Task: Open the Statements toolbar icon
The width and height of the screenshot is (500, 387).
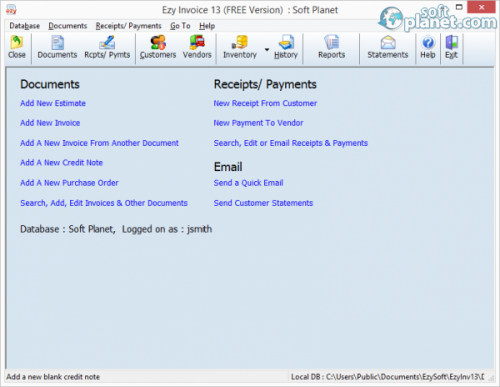Action: coord(388,48)
